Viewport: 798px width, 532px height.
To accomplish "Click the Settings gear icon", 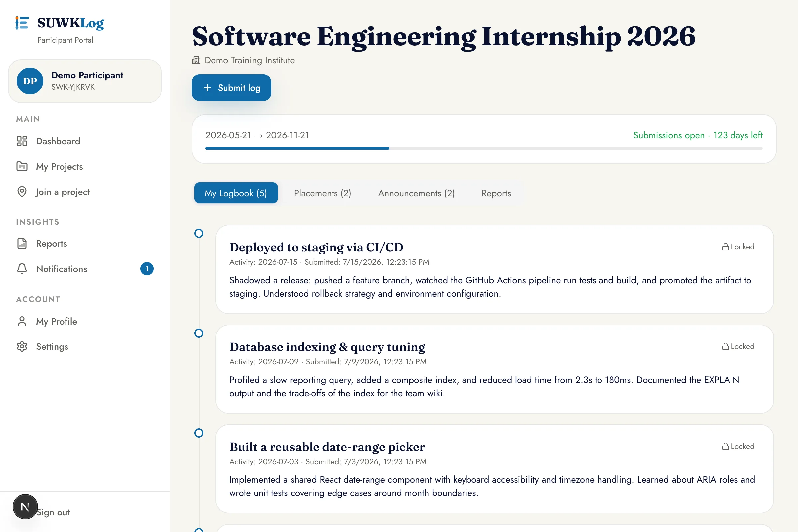I will click(22, 347).
